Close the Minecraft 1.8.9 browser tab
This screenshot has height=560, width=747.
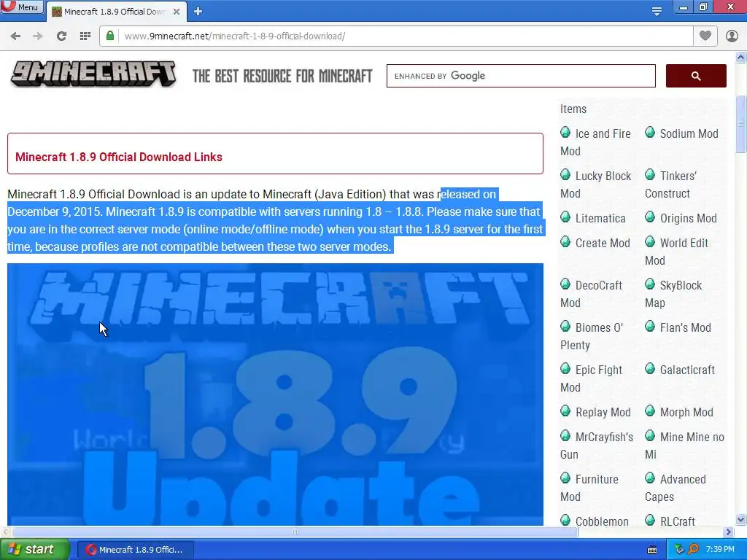pyautogui.click(x=177, y=12)
